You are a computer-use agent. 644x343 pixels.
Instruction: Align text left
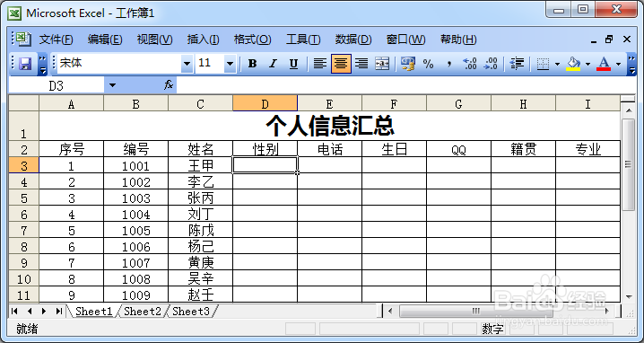320,64
